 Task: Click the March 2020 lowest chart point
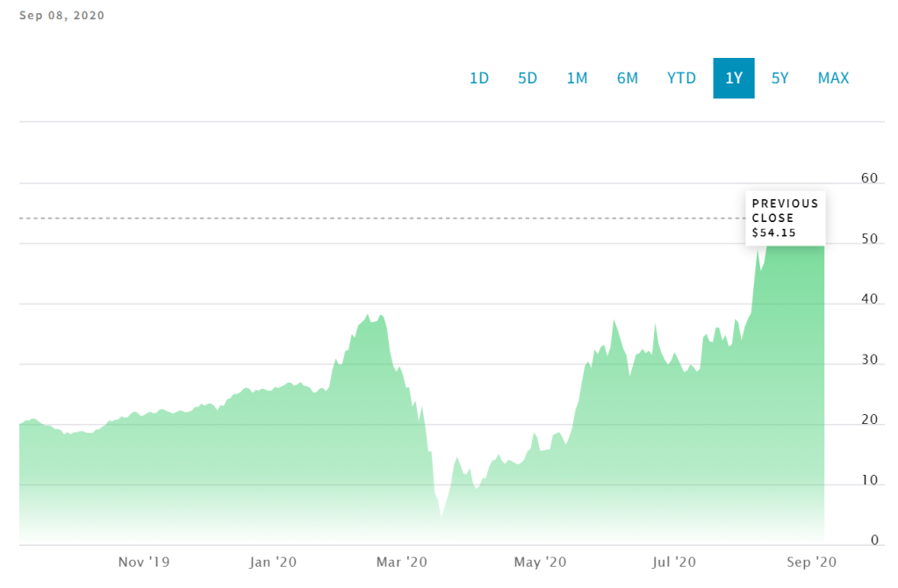pyautogui.click(x=442, y=516)
